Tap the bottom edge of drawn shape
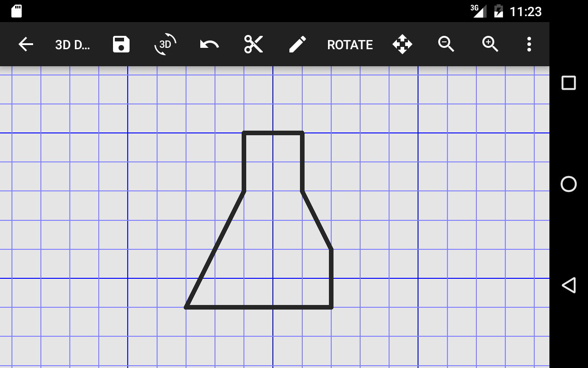The width and height of the screenshot is (588, 368). point(258,307)
